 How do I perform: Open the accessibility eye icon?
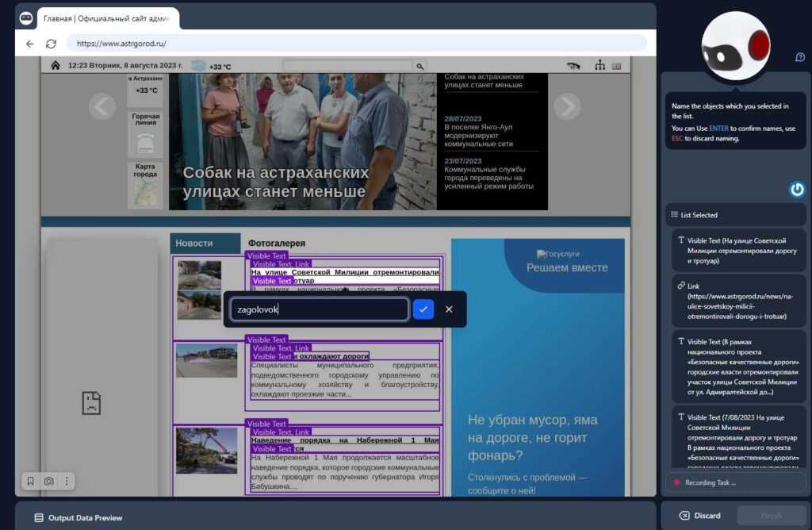click(573, 66)
